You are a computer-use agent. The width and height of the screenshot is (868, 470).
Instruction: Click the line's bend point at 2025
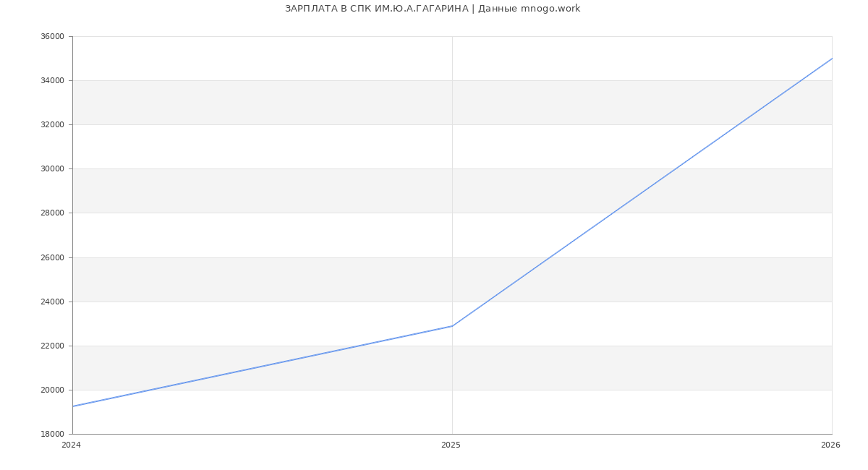click(x=452, y=326)
